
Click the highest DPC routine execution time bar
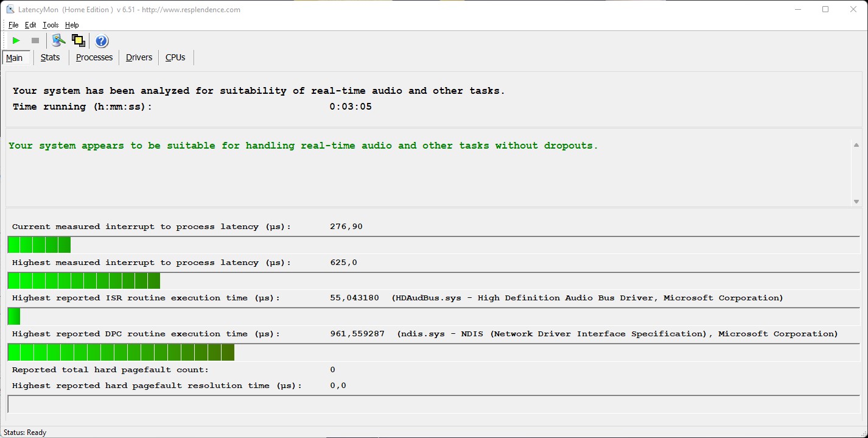coord(121,352)
